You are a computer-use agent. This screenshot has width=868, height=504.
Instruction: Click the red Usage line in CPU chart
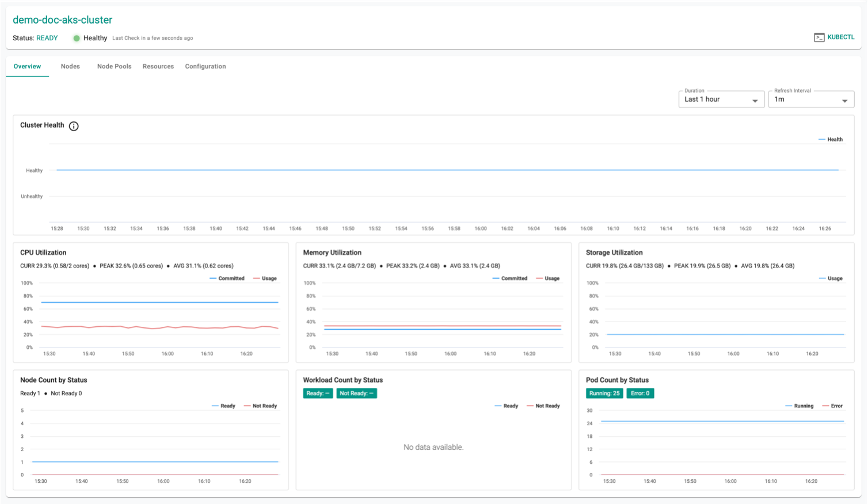[159, 327]
